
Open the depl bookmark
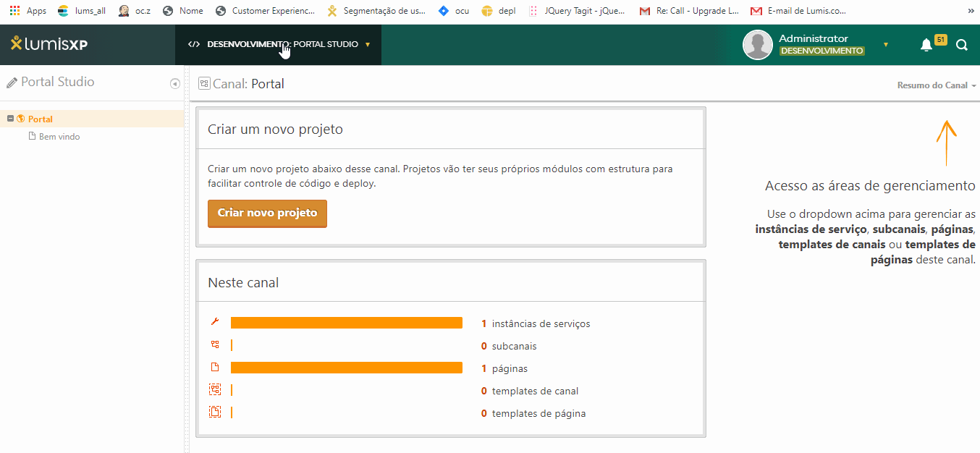[499, 11]
